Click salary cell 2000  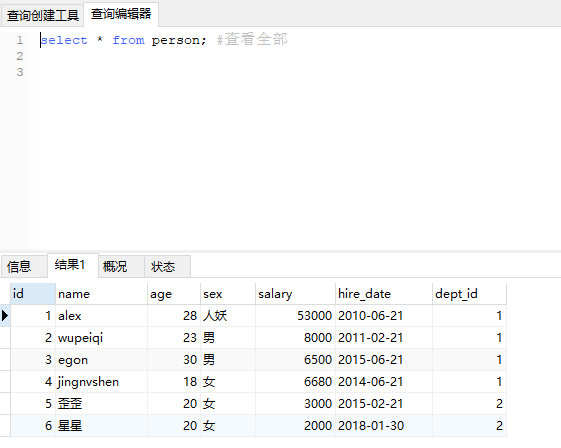tap(295, 425)
